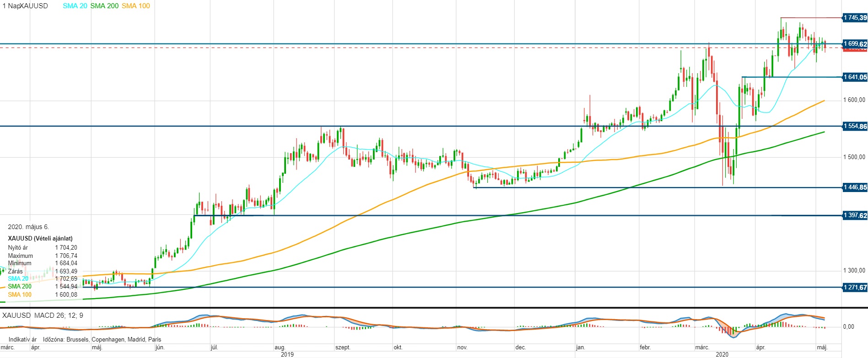Click the 1 446,85 price level tag
The height and width of the screenshot is (358, 868).
click(x=855, y=187)
